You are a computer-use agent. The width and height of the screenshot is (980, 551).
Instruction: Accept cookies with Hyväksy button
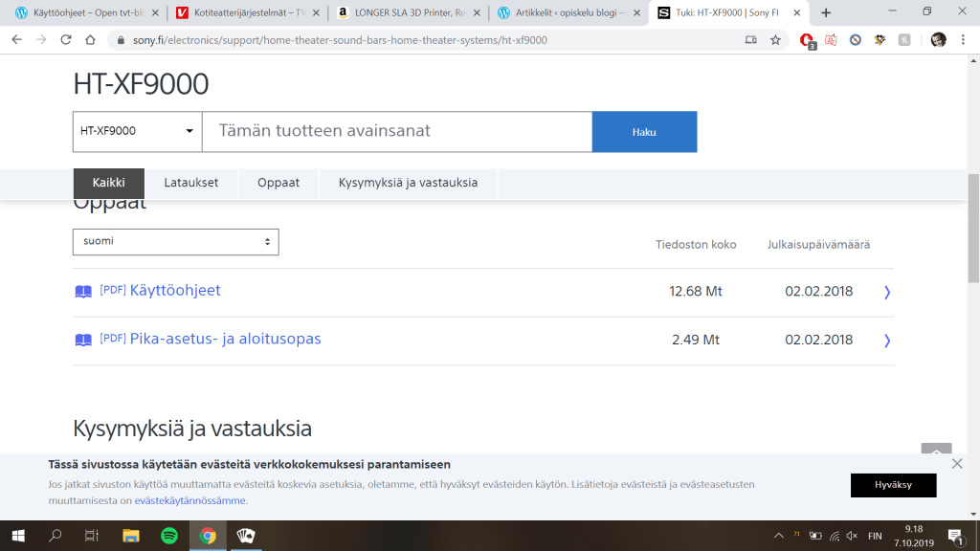point(893,485)
